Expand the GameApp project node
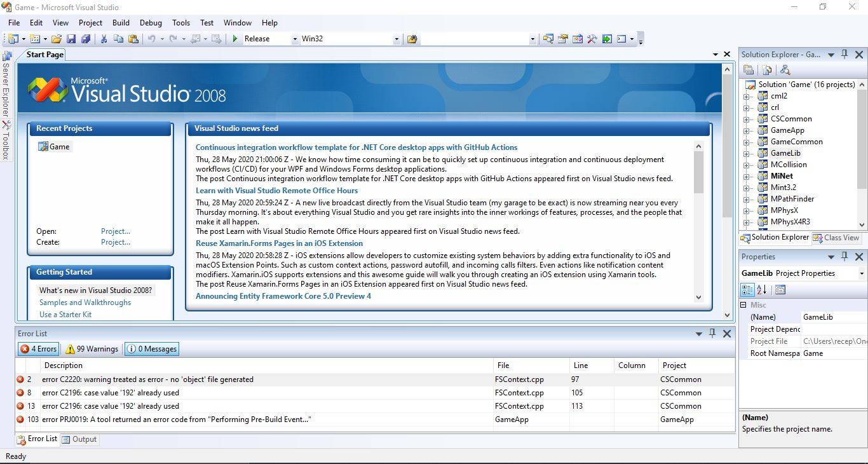The image size is (868, 464). (x=747, y=131)
